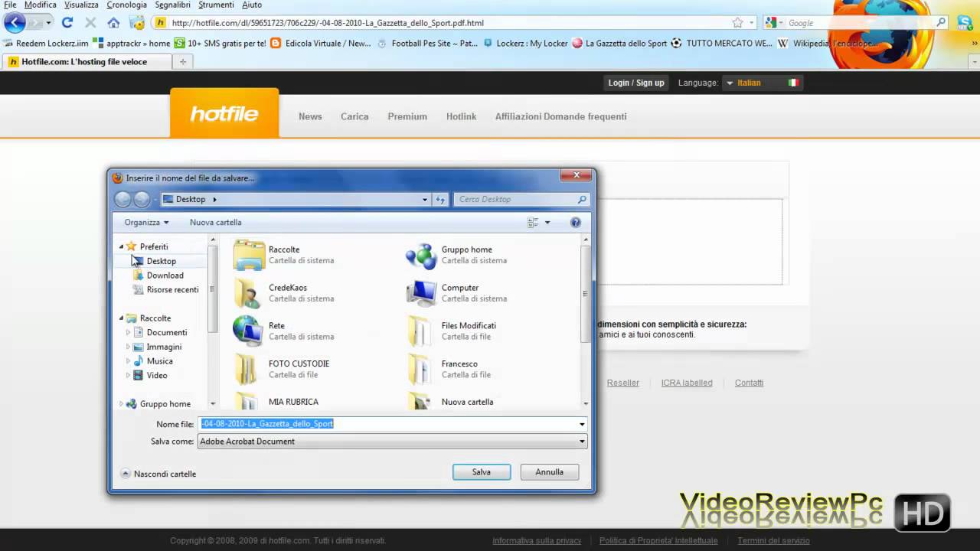
Task: Open Organizza dropdown menu
Action: point(146,222)
